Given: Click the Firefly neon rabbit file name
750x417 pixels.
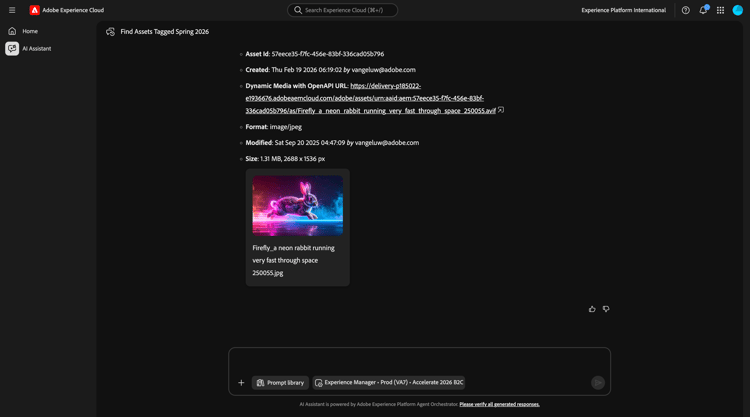Looking at the screenshot, I should (294, 260).
